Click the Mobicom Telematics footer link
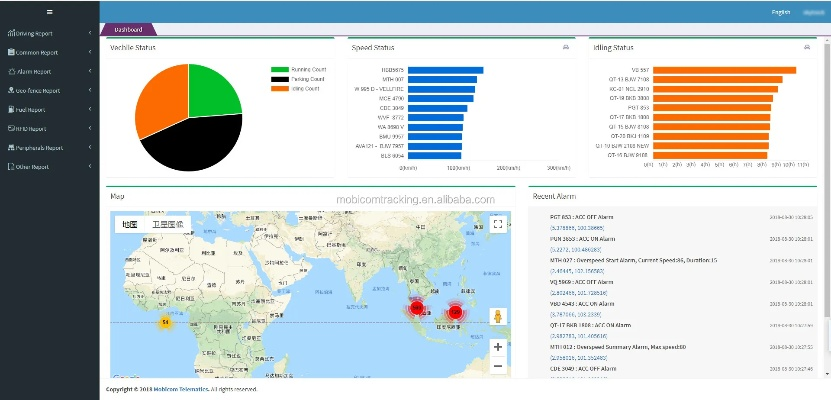 pos(174,388)
